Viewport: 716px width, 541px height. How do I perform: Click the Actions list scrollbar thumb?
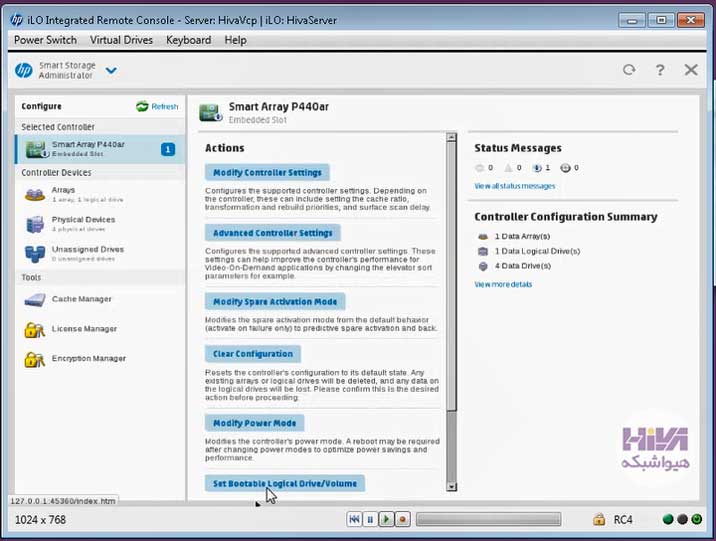tap(451, 276)
